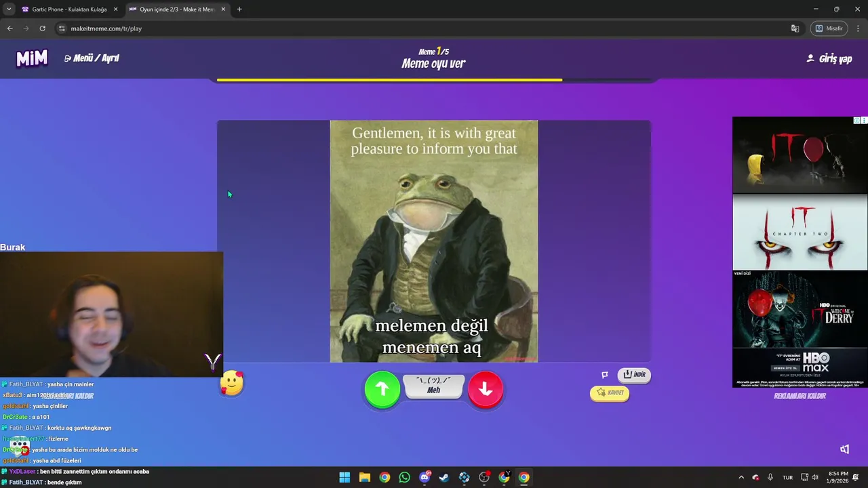This screenshot has width=868, height=488.
Task: Open WhatsApp from the taskbar
Action: [x=404, y=477]
